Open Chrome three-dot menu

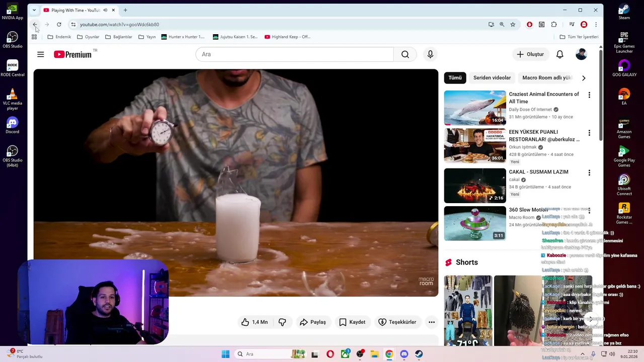[x=596, y=24]
